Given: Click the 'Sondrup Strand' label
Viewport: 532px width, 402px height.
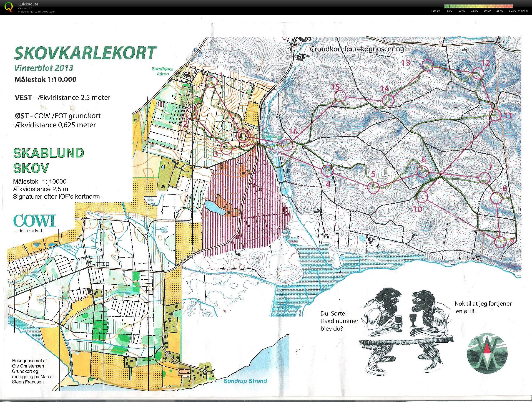Looking at the screenshot, I should click(x=245, y=381).
